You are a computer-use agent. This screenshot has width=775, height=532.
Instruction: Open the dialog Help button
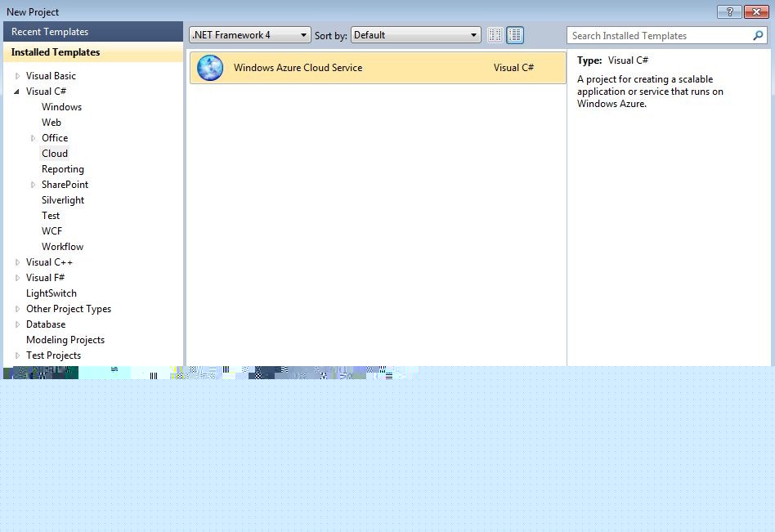729,12
